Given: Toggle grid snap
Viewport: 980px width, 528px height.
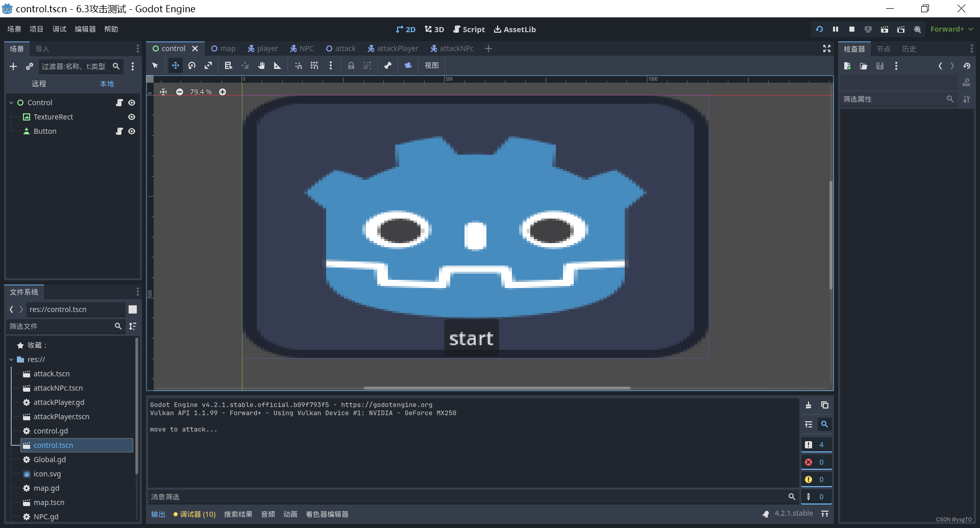Looking at the screenshot, I should click(x=314, y=65).
